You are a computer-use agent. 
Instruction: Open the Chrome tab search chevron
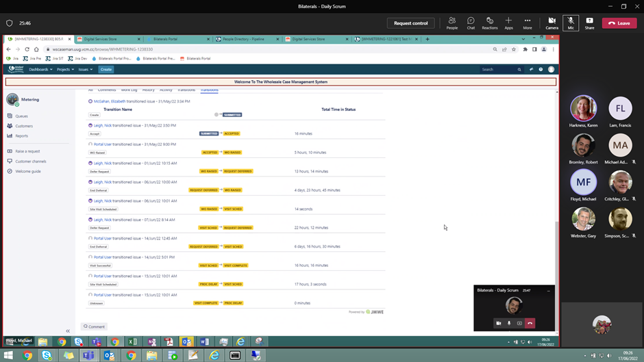tap(523, 39)
